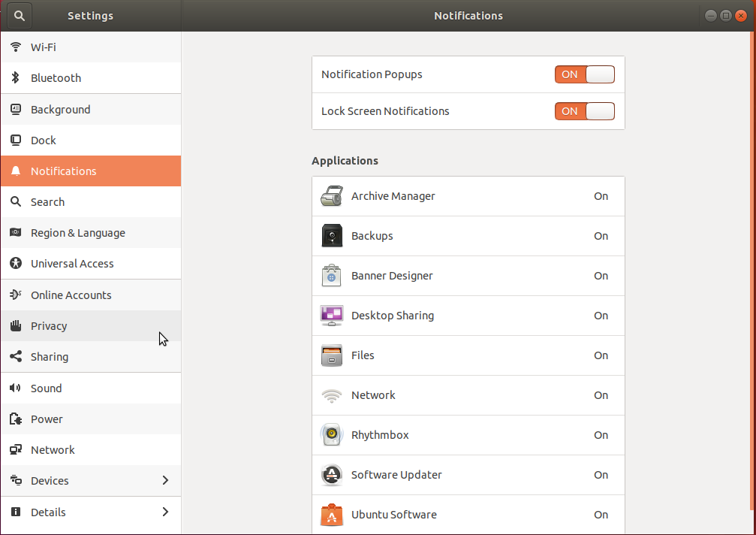This screenshot has height=535, width=756.
Task: Click the Region & Language flag icon
Action: pos(16,232)
